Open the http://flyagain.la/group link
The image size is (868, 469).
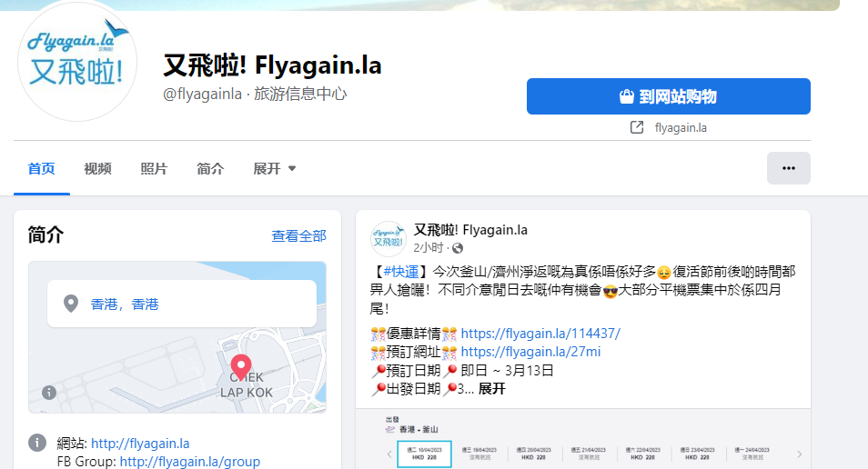tap(190, 461)
